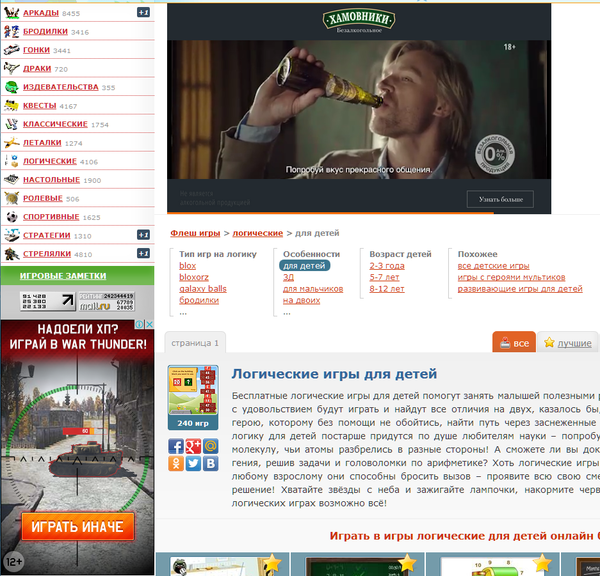Close the War Thunder ad
Viewport: 600px width, 576px height.
(150, 324)
